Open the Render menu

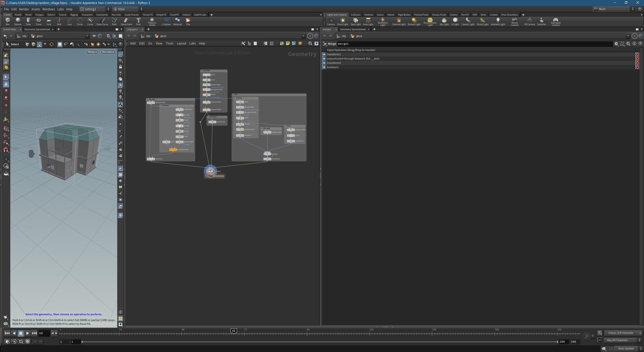24,9
